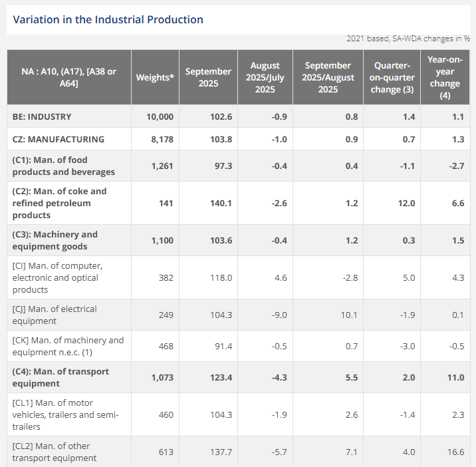
Task: Click the coke and refined petroleum row label
Action: pyautogui.click(x=59, y=203)
